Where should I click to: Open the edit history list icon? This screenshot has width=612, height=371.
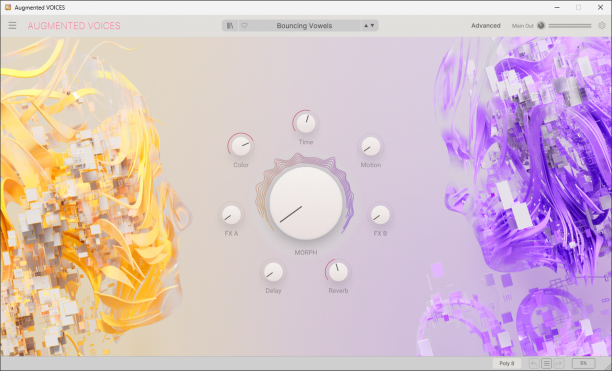point(546,364)
